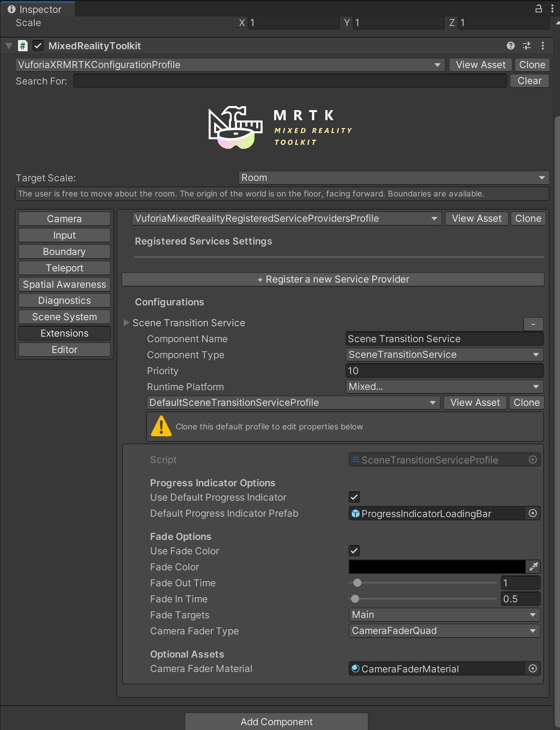Open object picker for CameraFaderMaterial
This screenshot has height=730, width=560.
pos(533,668)
